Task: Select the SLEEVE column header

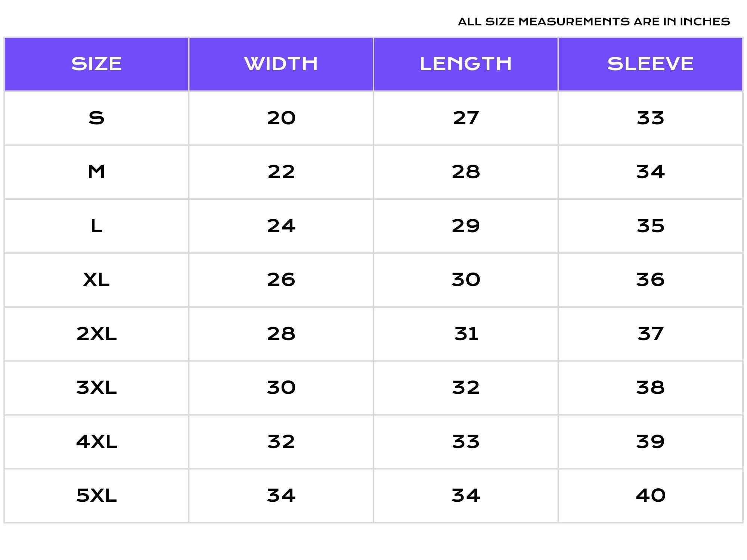Action: coord(650,64)
